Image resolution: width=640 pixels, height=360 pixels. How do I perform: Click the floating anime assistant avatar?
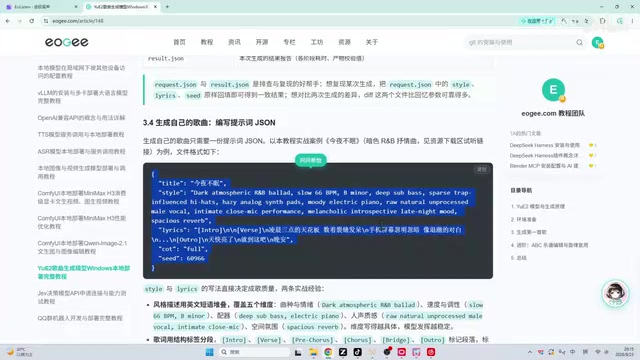coord(615,293)
